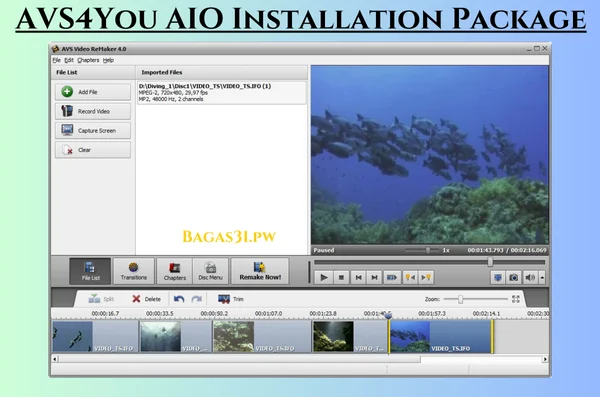Click the 00:01:07.0 timeline ruler mark
Image resolution: width=600 pixels, height=397 pixels.
268,314
